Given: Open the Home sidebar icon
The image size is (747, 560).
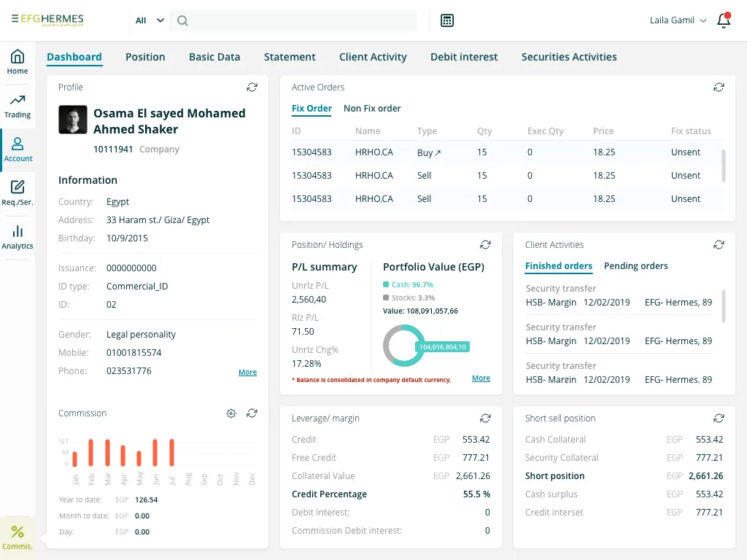Looking at the screenshot, I should pos(18,62).
